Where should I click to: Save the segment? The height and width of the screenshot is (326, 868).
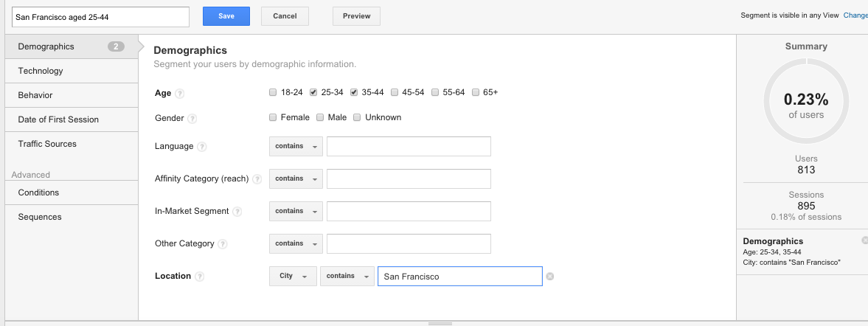point(226,16)
